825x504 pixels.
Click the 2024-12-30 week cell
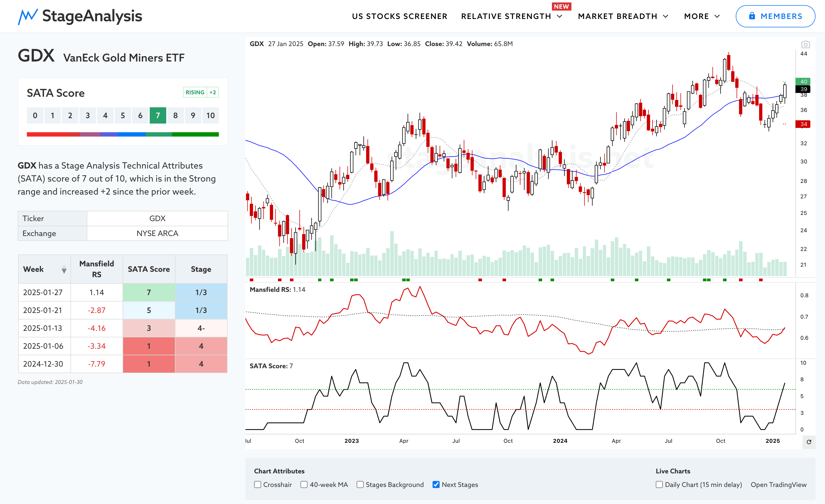pyautogui.click(x=44, y=364)
